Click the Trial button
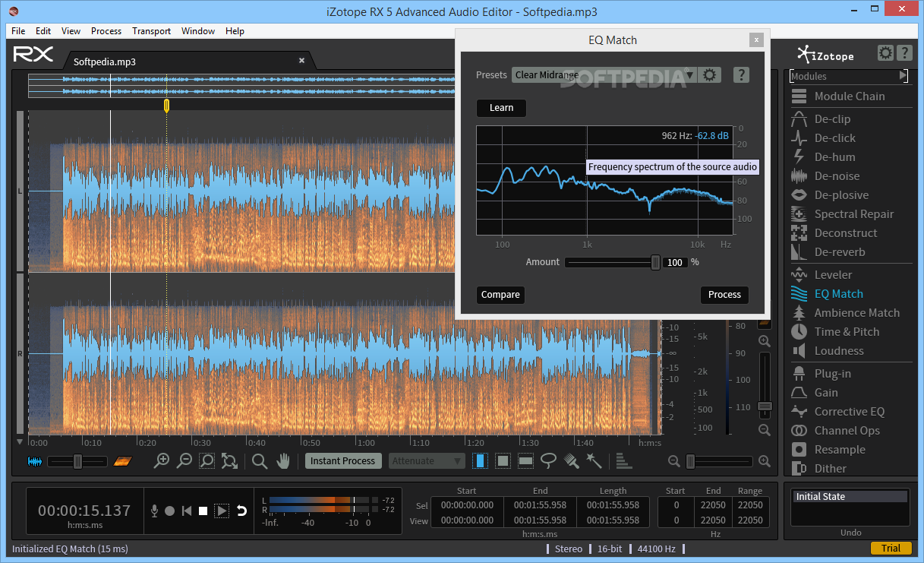The image size is (924, 563). click(891, 549)
